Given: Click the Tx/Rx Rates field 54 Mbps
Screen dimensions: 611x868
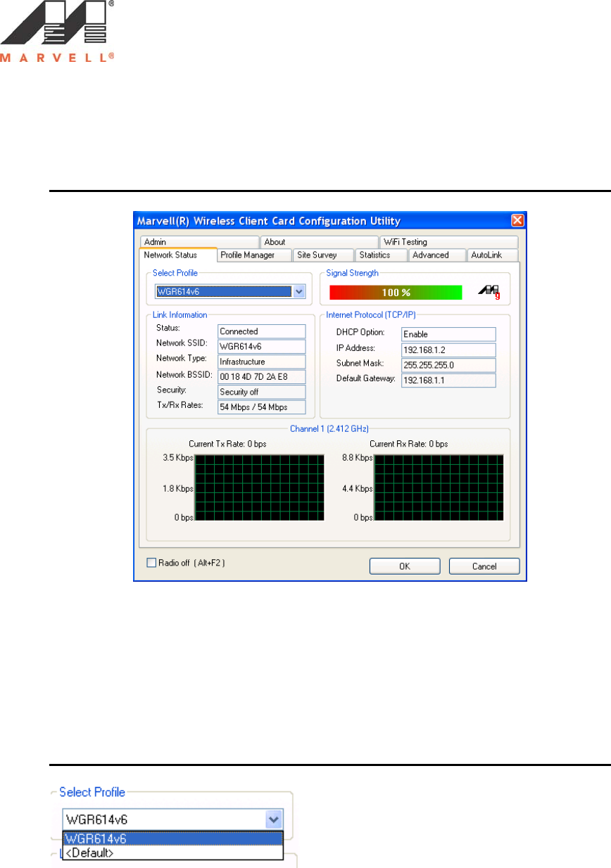Looking at the screenshot, I should 262,407.
